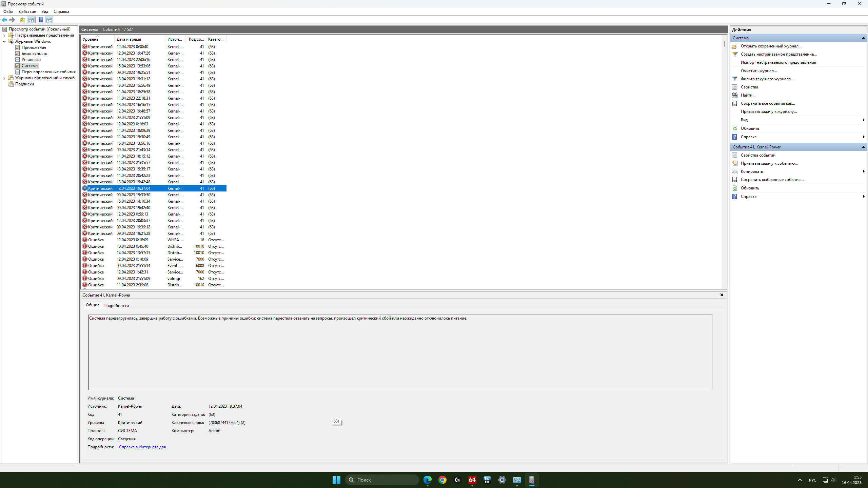The width and height of the screenshot is (868, 488).
Task: Click Очистить журнал action
Action: (758, 71)
